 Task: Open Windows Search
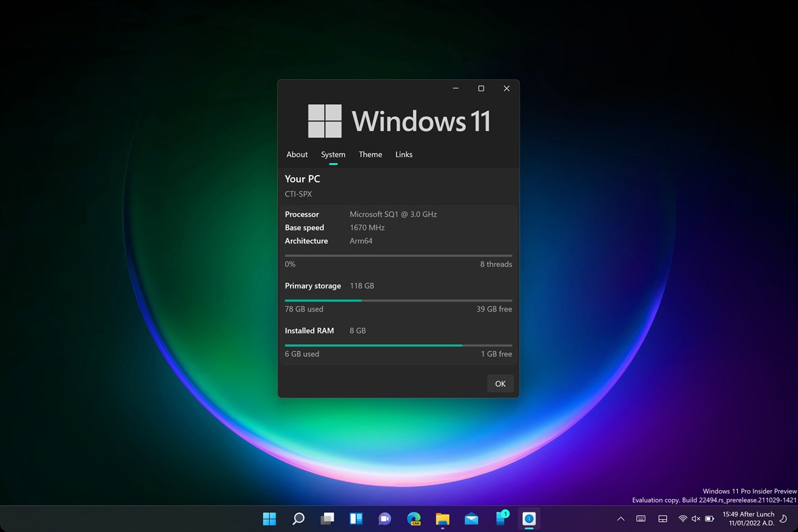[x=298, y=518]
